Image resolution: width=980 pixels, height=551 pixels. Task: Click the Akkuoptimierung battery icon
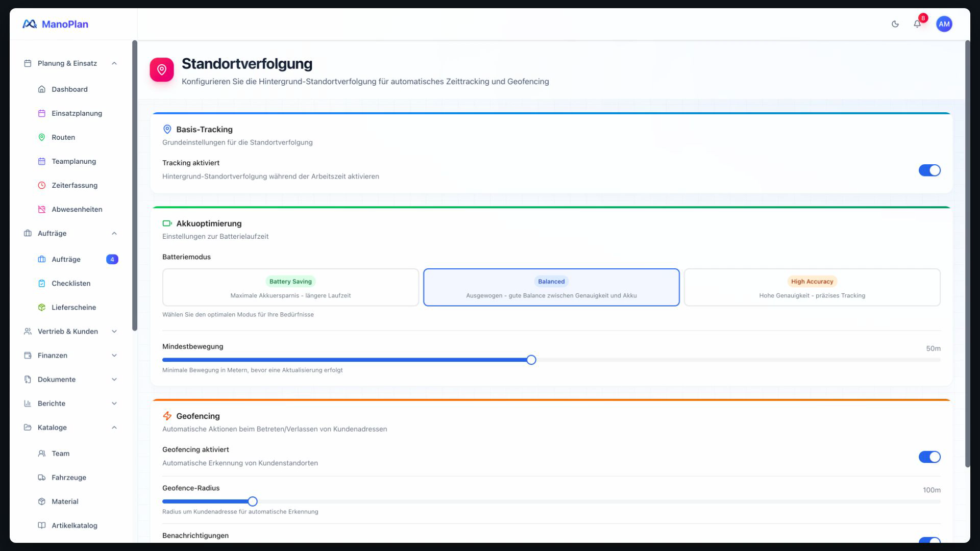(167, 223)
